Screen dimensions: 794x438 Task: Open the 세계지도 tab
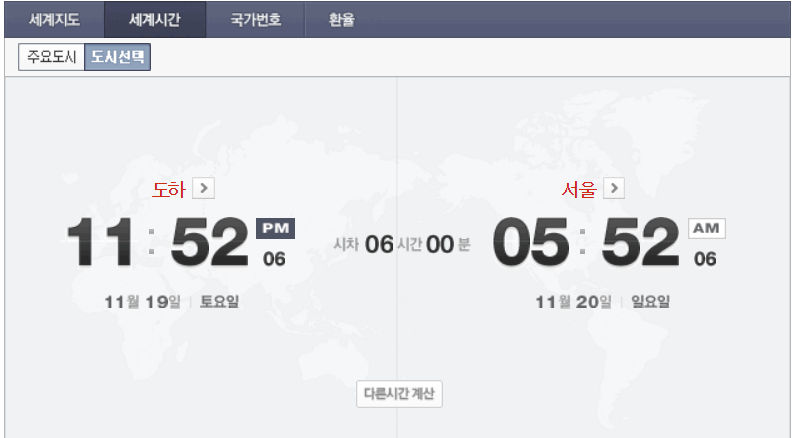[x=54, y=20]
